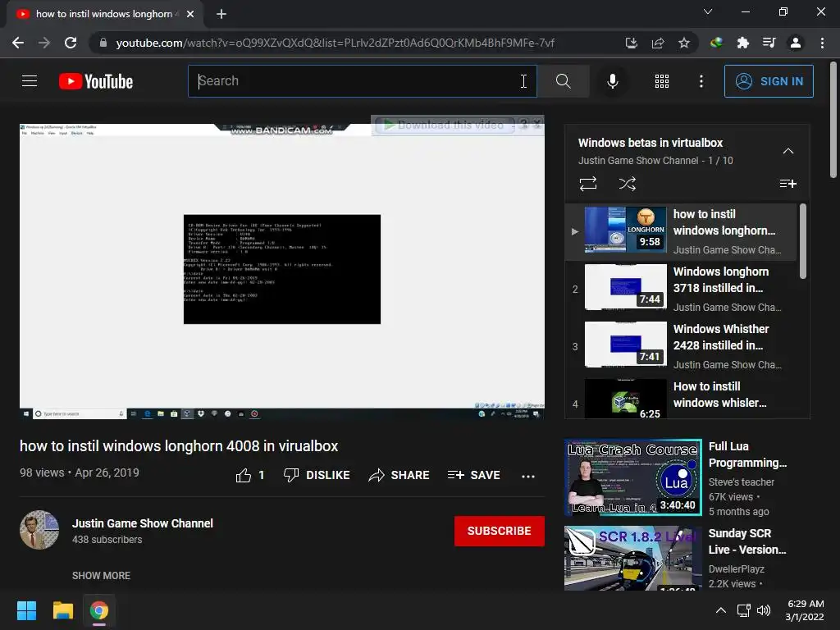The height and width of the screenshot is (630, 840).
Task: Click Chrome icon in taskbar
Action: (99, 610)
